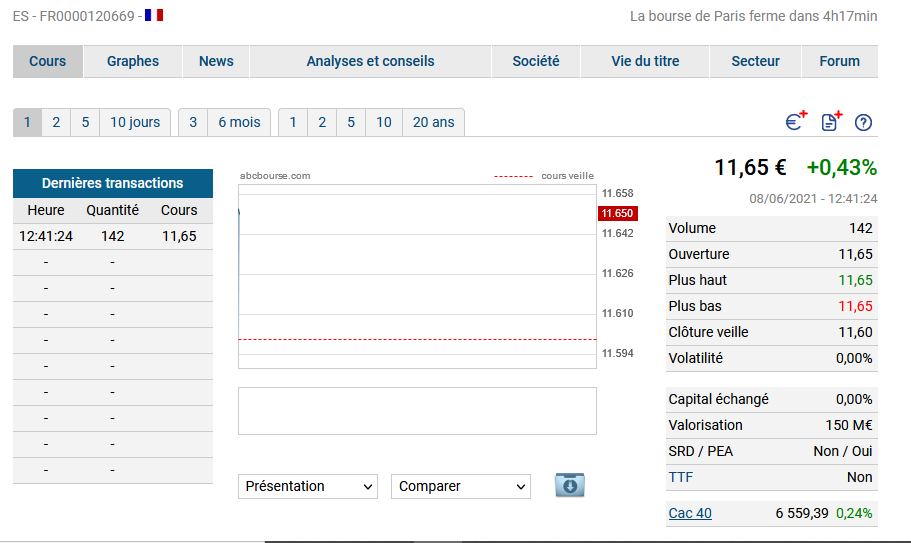Click the Cours column header
The height and width of the screenshot is (543, 911).
pos(179,210)
